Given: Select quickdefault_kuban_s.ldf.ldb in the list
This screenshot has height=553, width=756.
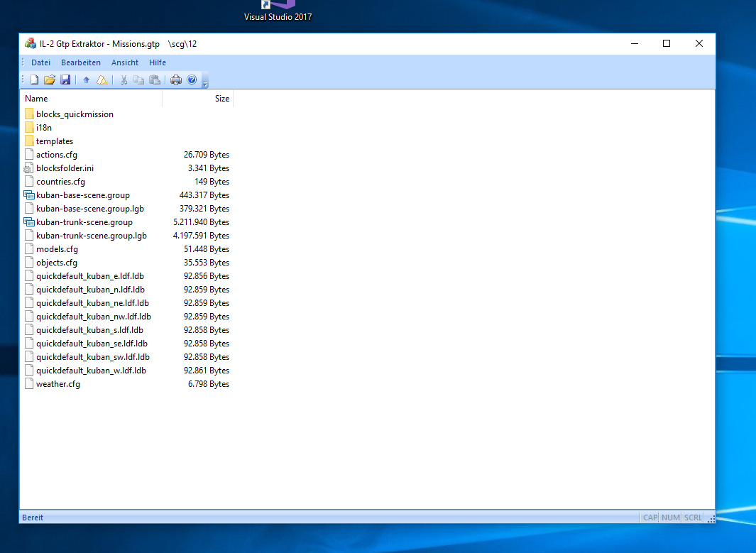Looking at the screenshot, I should coord(89,330).
